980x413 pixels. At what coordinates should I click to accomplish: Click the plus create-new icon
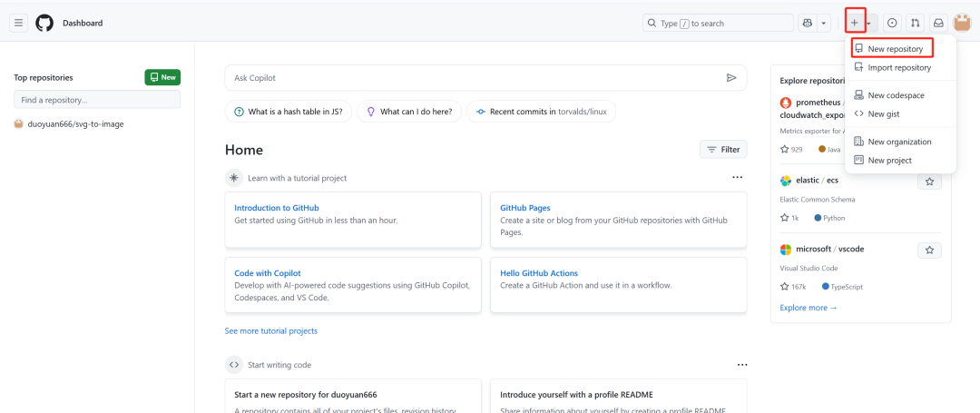point(855,23)
